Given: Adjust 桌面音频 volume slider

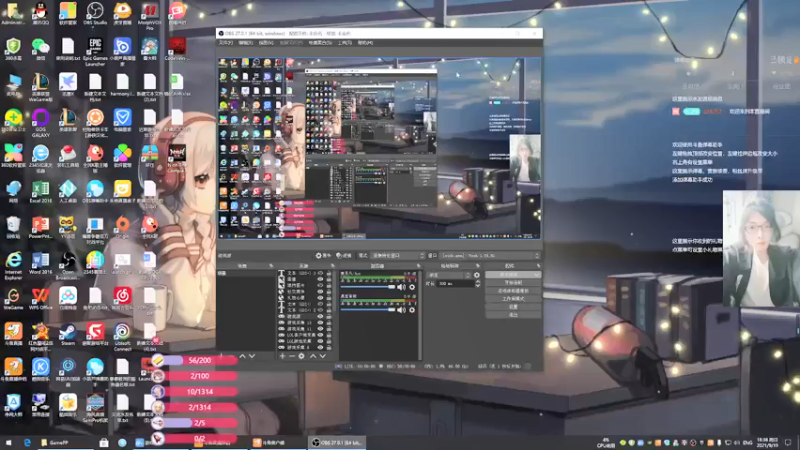Looking at the screenshot, I should (368, 310).
